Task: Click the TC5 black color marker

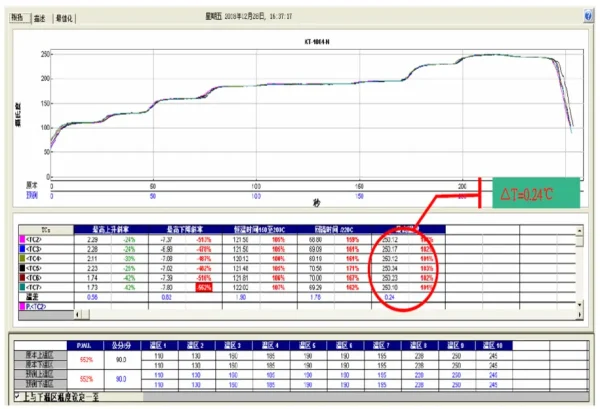Action: click(22, 268)
